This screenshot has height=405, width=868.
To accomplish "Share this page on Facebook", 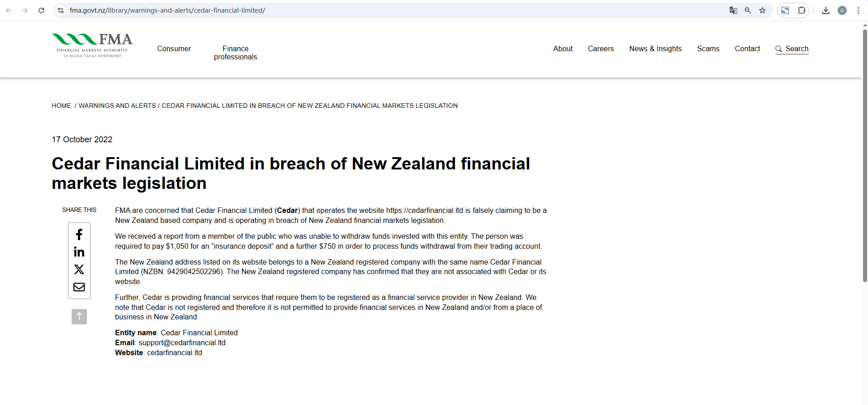I will click(x=79, y=234).
